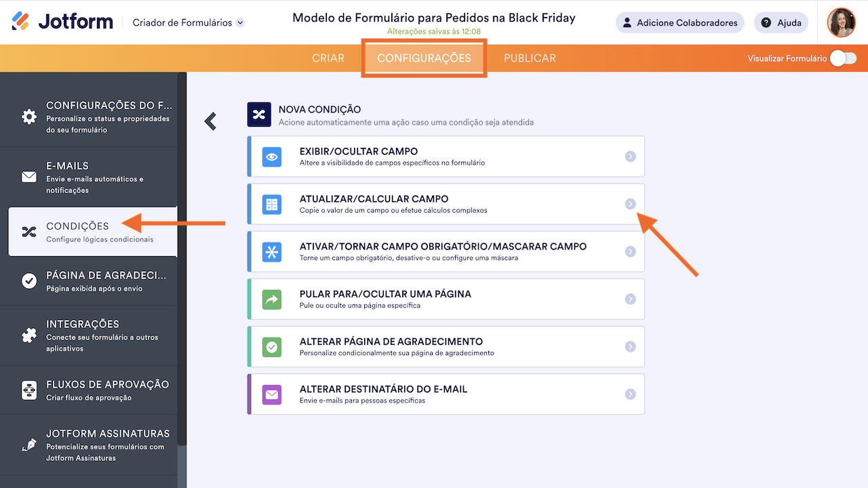
Task: Click the Adicione Colaboradores button
Action: point(679,22)
